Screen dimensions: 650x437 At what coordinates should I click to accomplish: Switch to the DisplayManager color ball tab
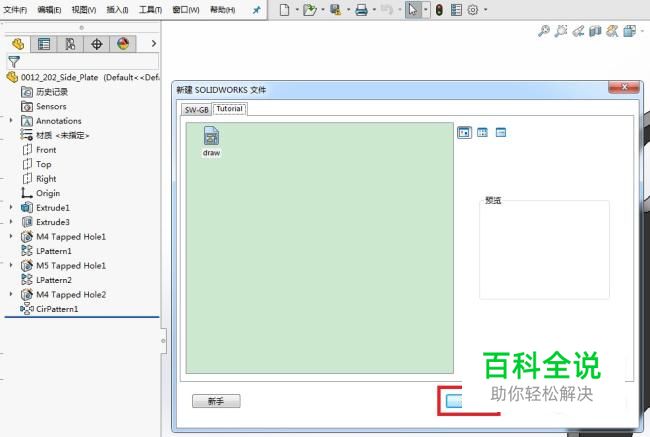click(123, 44)
